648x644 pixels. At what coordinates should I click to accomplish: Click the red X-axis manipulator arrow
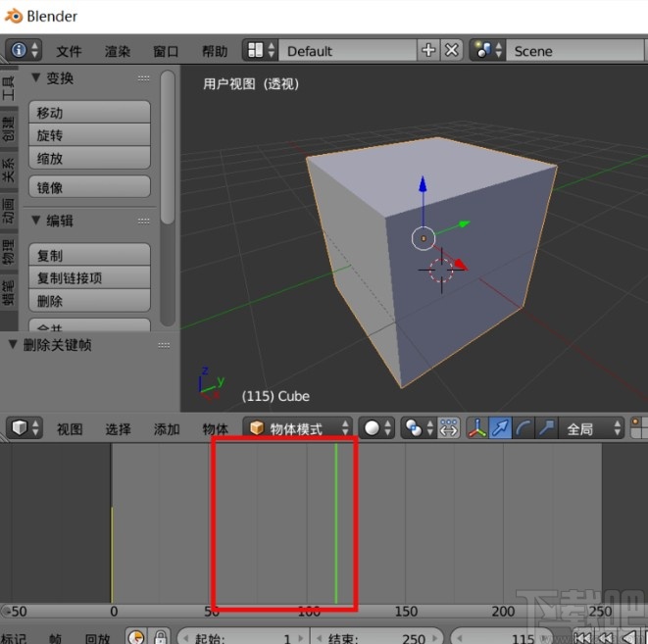click(461, 265)
